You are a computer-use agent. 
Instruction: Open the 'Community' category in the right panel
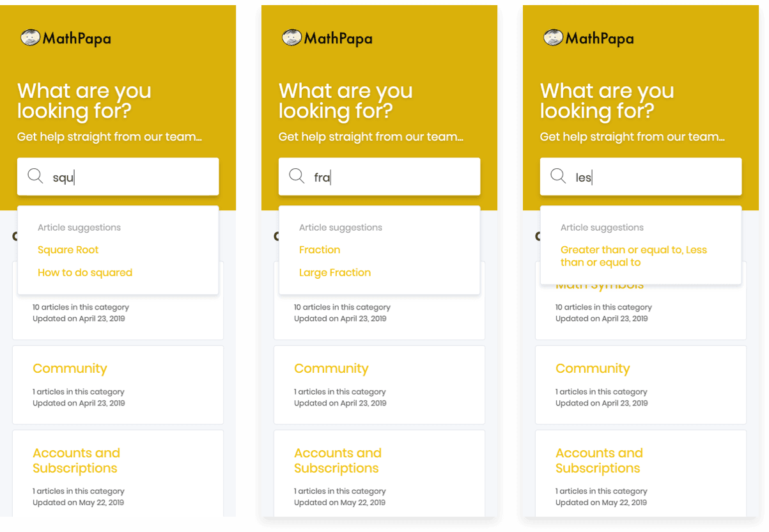593,368
